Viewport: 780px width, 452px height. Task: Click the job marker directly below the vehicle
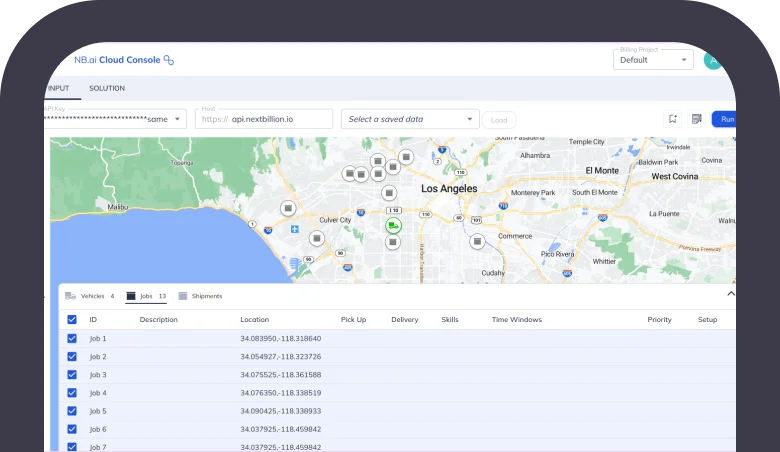[394, 242]
